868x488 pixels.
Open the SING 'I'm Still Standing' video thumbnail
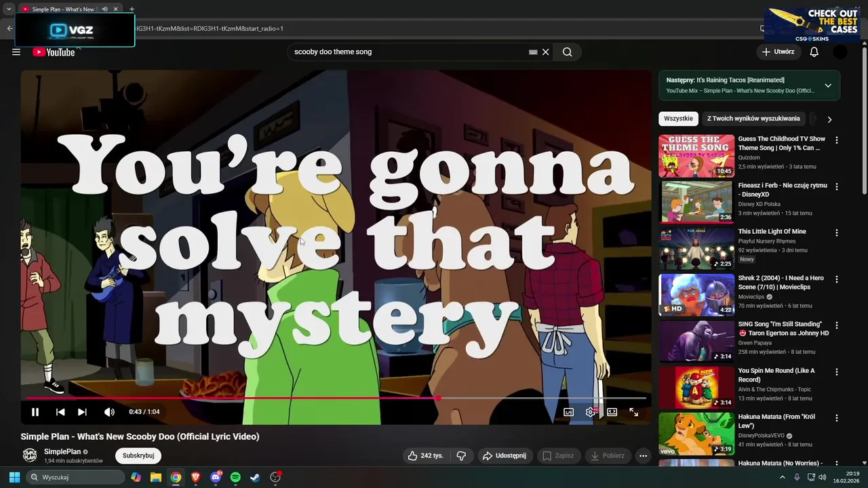pyautogui.click(x=696, y=341)
